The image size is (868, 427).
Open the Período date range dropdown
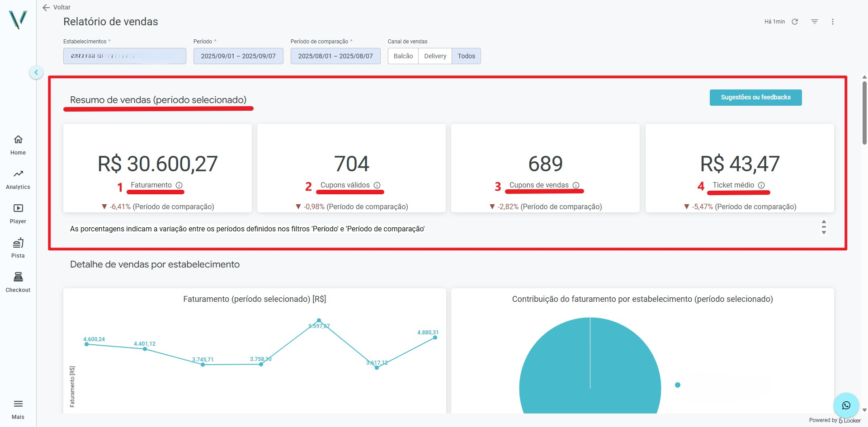tap(238, 56)
